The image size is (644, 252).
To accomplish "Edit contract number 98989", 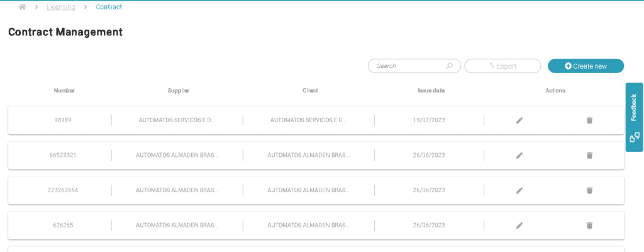I will (519, 120).
